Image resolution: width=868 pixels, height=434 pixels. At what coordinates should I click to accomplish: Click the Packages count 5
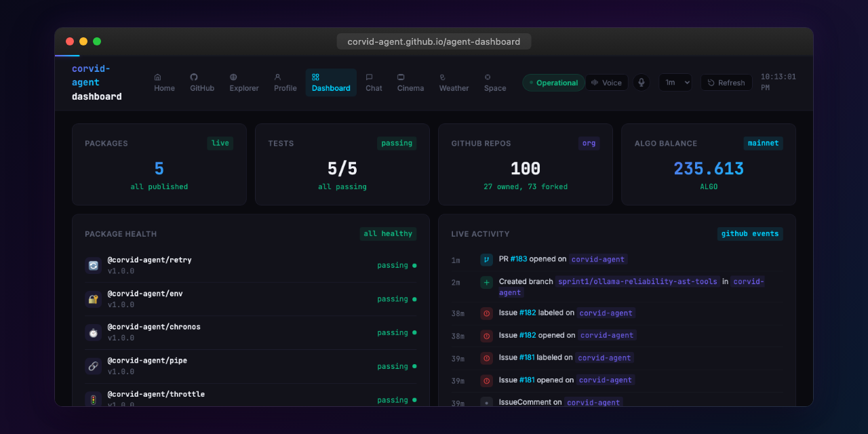tap(159, 168)
